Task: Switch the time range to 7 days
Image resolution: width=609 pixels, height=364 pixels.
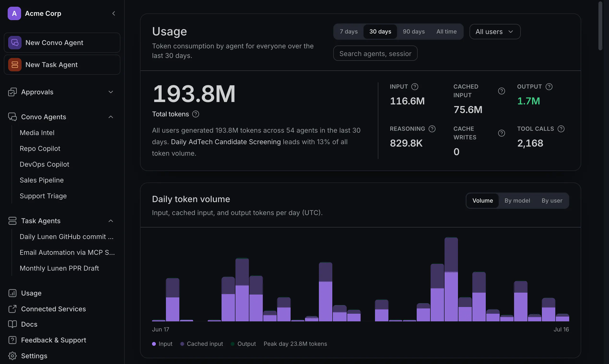Action: pos(348,32)
